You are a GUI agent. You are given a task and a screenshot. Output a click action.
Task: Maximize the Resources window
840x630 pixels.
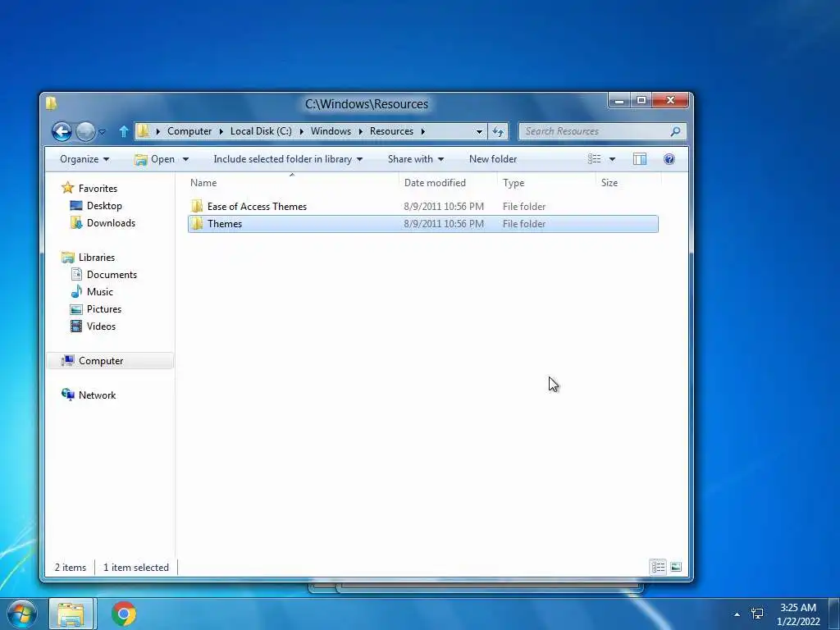coord(641,101)
